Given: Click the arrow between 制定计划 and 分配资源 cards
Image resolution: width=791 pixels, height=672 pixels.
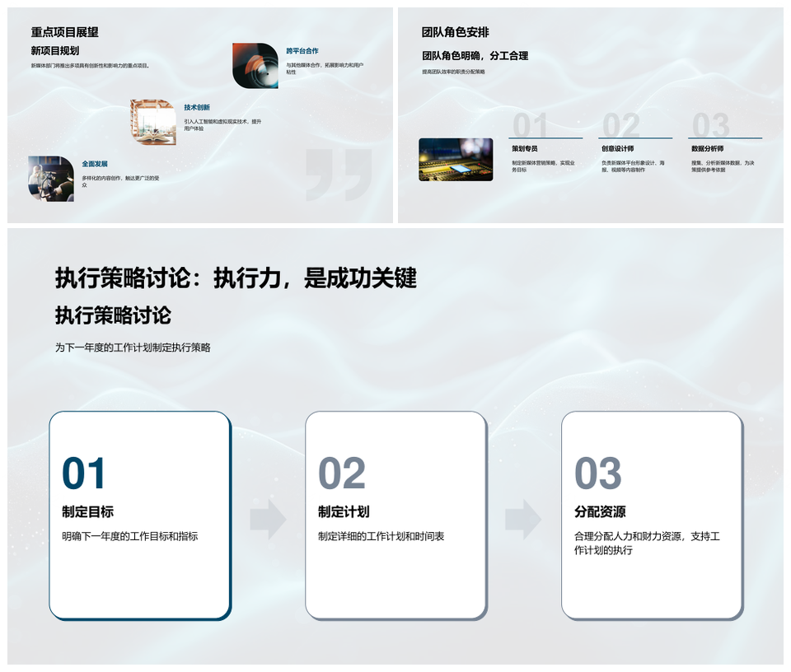Looking at the screenshot, I should tap(523, 519).
